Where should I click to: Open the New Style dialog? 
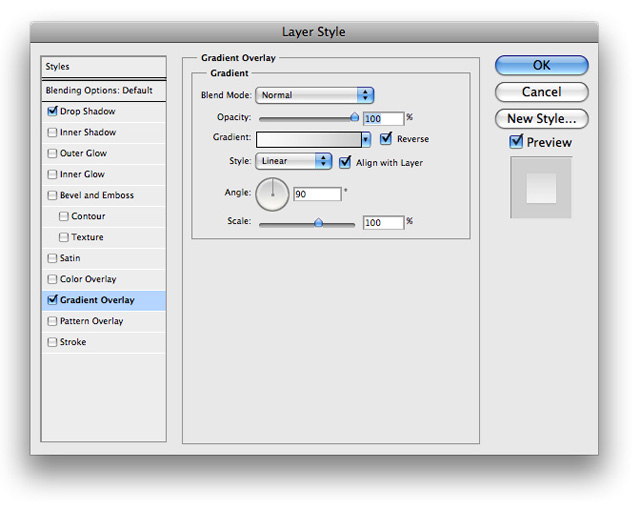541,119
